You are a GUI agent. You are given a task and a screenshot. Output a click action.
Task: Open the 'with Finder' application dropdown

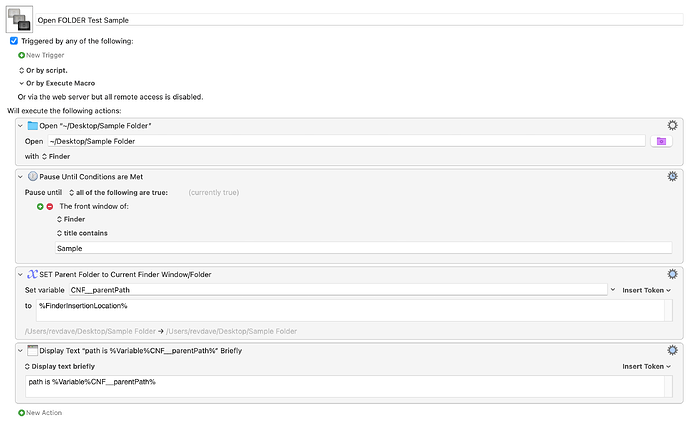pyautogui.click(x=56, y=156)
